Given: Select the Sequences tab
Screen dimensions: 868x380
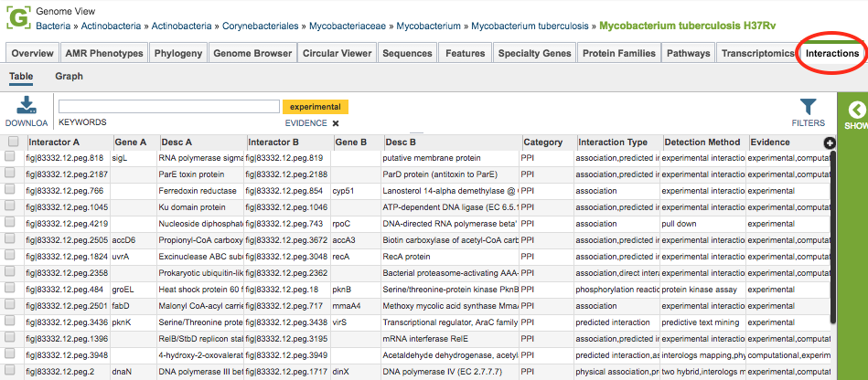Looking at the screenshot, I should point(407,53).
